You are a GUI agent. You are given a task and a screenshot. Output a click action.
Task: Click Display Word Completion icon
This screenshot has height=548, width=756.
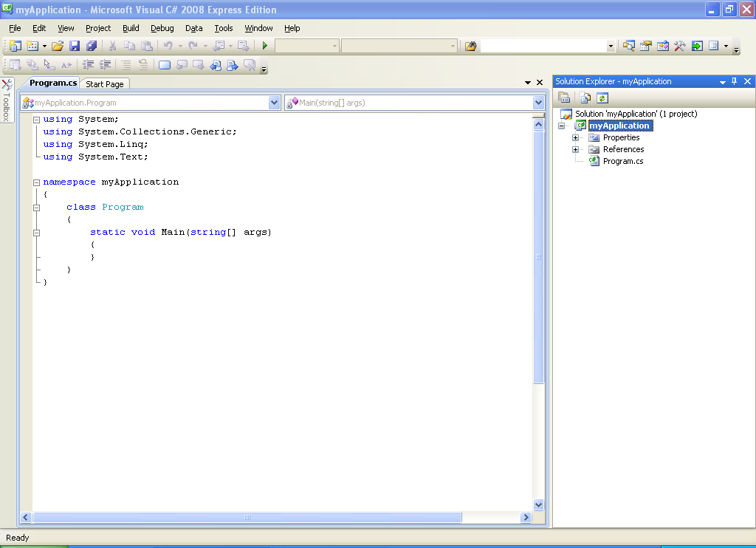(66, 65)
